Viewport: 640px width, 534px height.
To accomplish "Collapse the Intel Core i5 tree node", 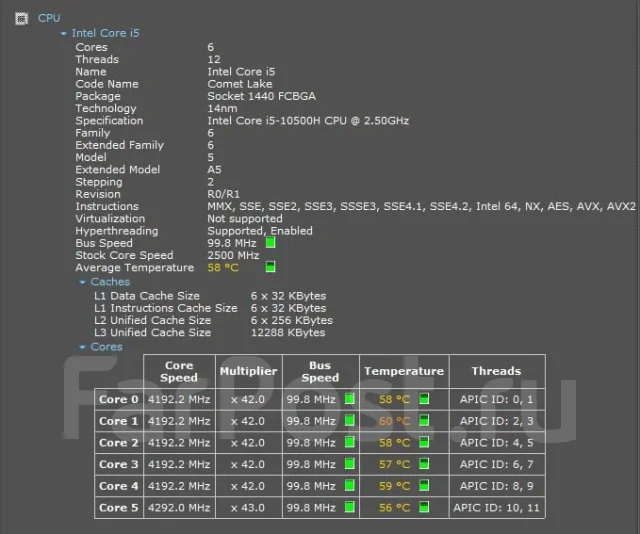I will (64, 33).
